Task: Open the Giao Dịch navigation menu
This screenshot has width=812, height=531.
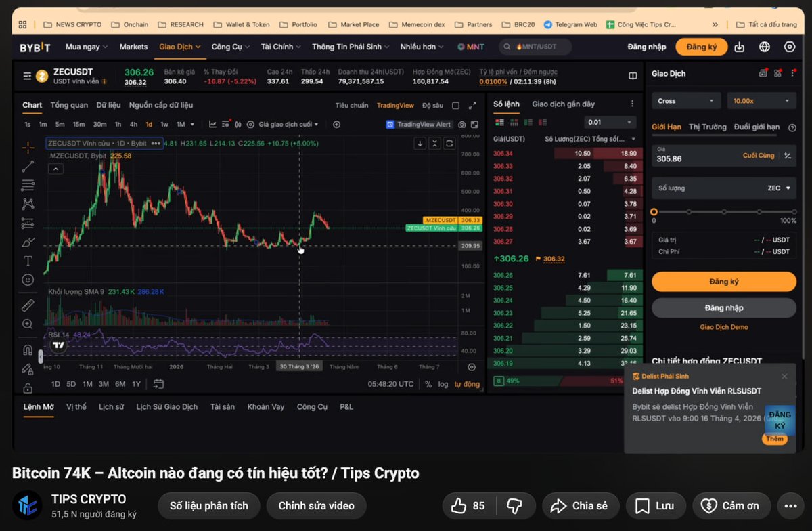Action: (x=180, y=47)
